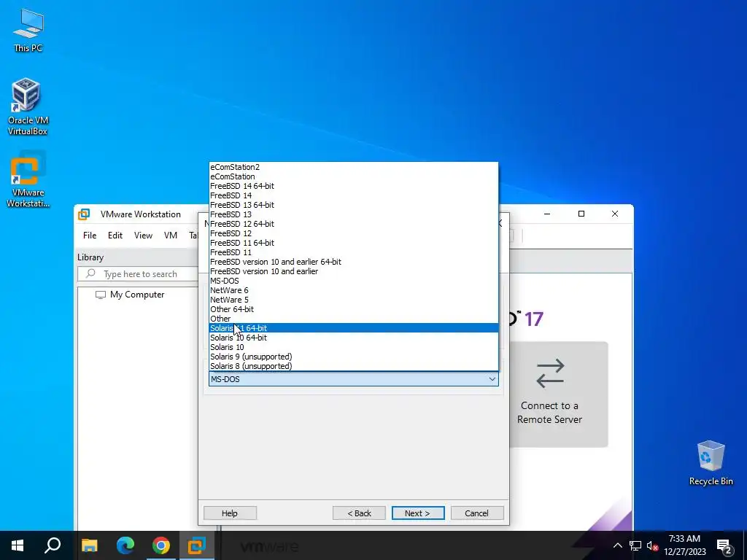Open VMware Workstation desktop shortcut
The image size is (747, 560).
click(28, 179)
